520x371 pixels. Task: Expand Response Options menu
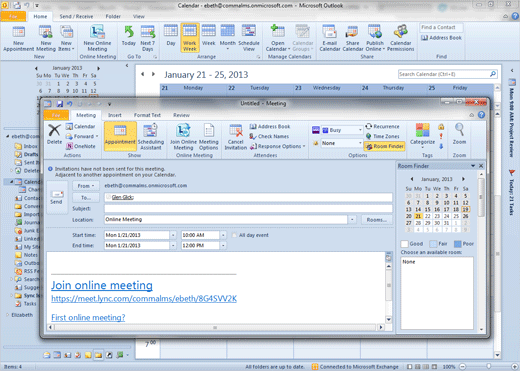click(x=278, y=146)
